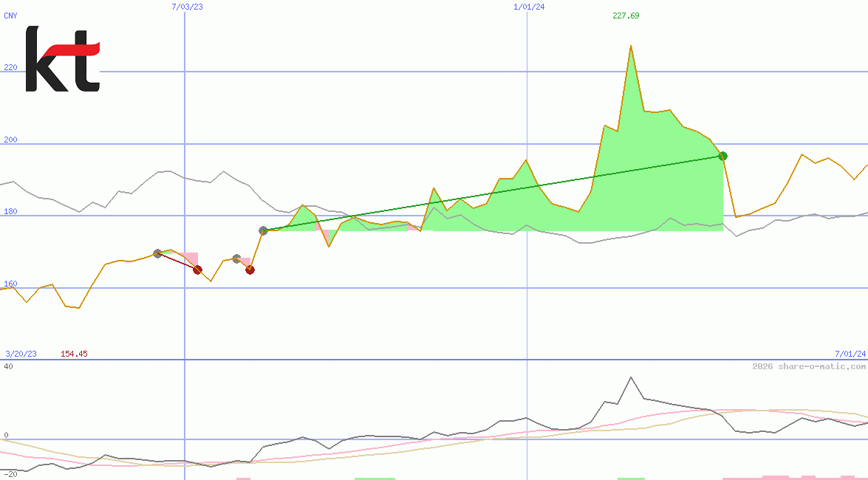
Task: Click the second red loss marker dot
Action: (x=250, y=270)
